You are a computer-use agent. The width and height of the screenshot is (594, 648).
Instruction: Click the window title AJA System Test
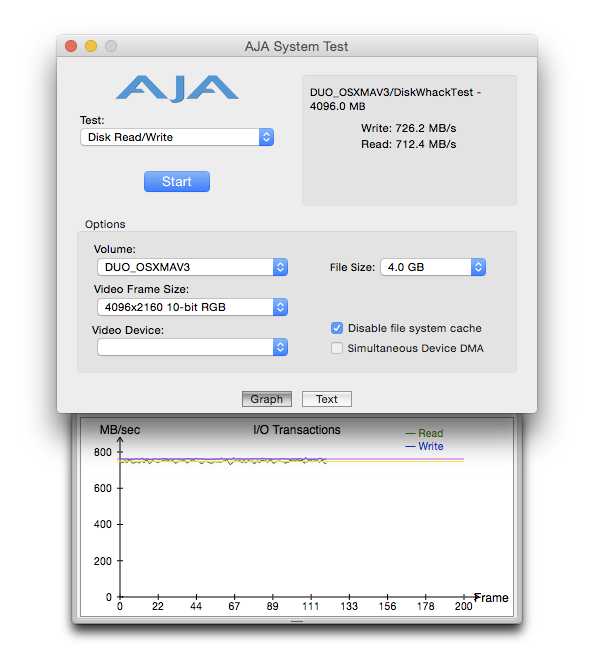pyautogui.click(x=296, y=46)
